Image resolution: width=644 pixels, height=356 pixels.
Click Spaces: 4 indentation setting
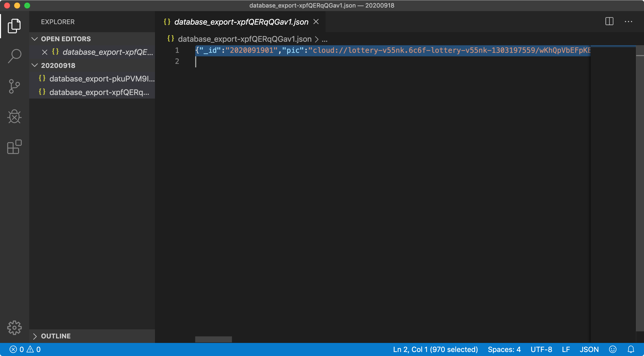click(x=504, y=349)
